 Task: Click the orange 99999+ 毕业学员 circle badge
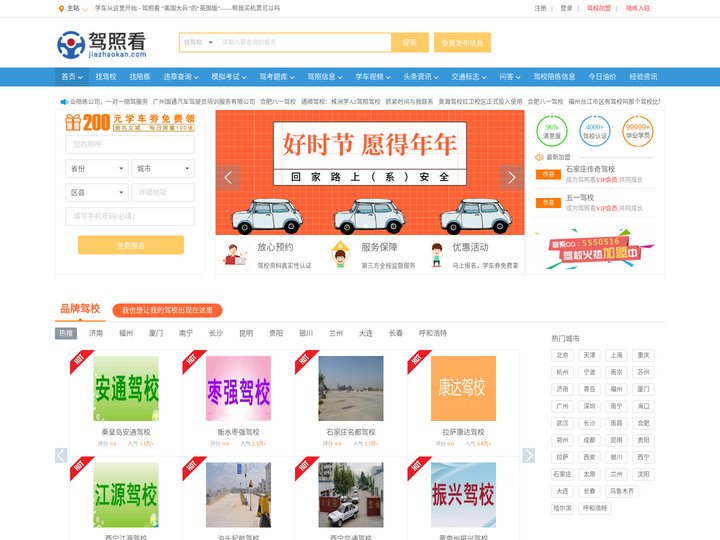(638, 131)
